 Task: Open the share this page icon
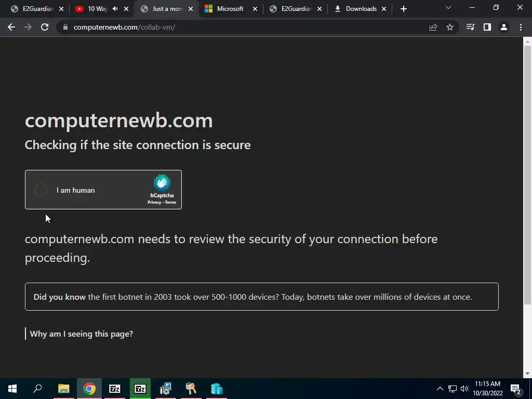[x=433, y=27]
